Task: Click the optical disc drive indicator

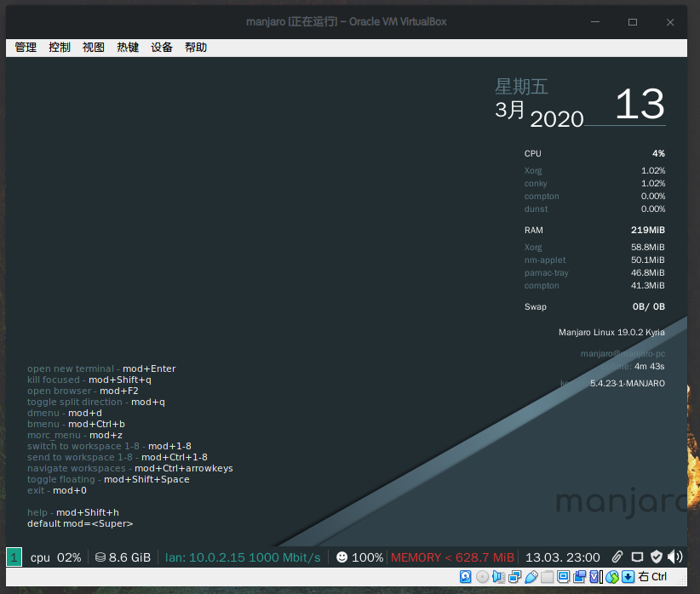Action: pos(482,577)
